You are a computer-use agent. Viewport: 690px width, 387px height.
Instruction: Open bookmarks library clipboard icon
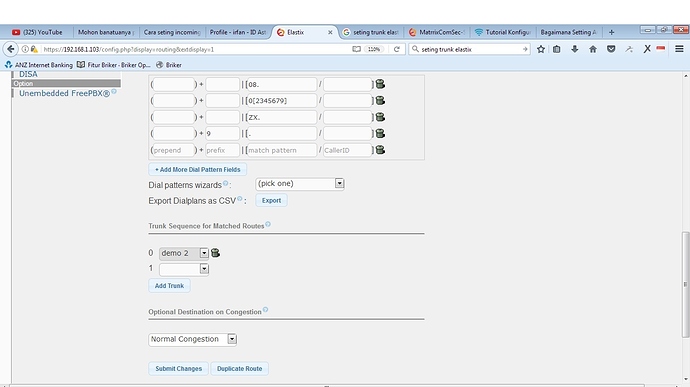(x=557, y=49)
